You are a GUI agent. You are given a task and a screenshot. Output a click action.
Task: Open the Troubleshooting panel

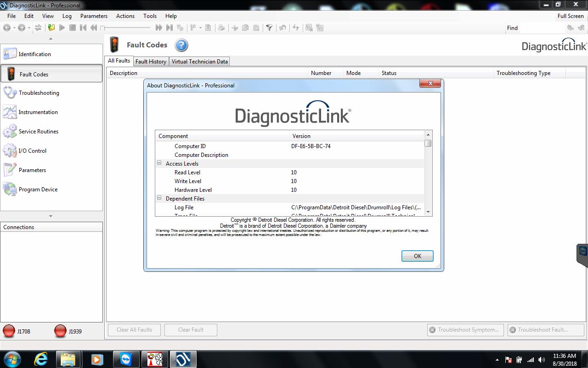[x=51, y=93]
